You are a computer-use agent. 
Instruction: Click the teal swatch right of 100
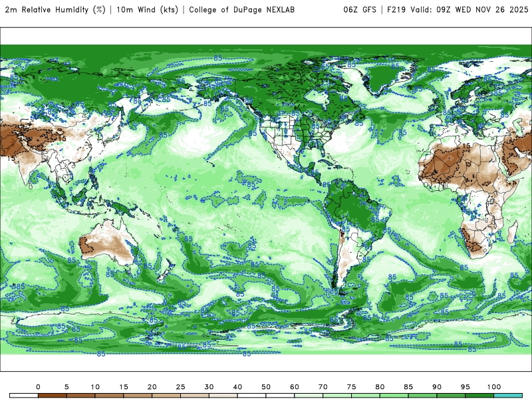508,396
